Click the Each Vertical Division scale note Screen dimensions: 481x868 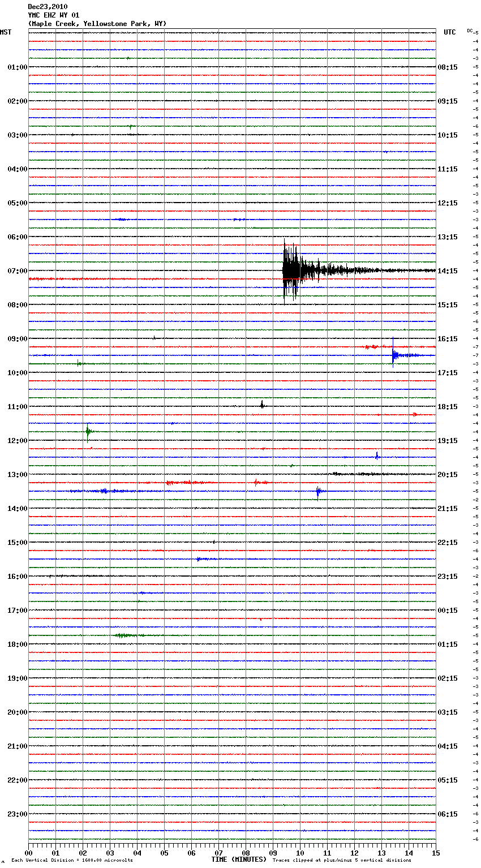click(x=72, y=860)
